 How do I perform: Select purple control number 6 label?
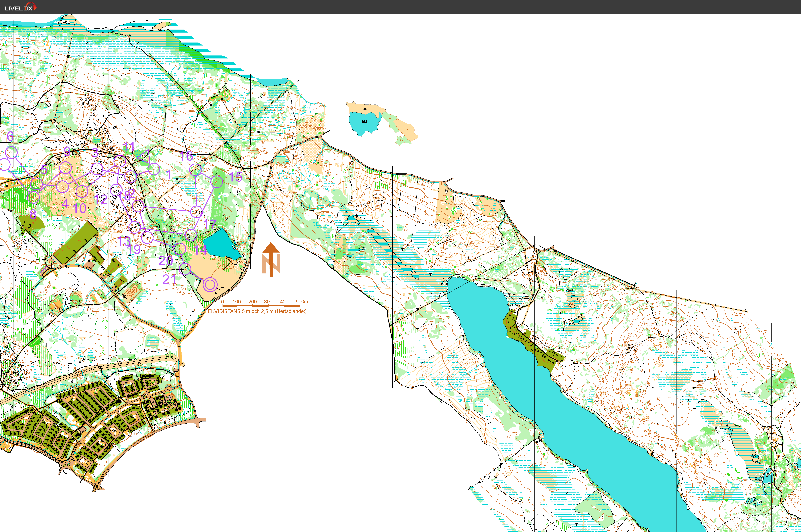[10, 136]
